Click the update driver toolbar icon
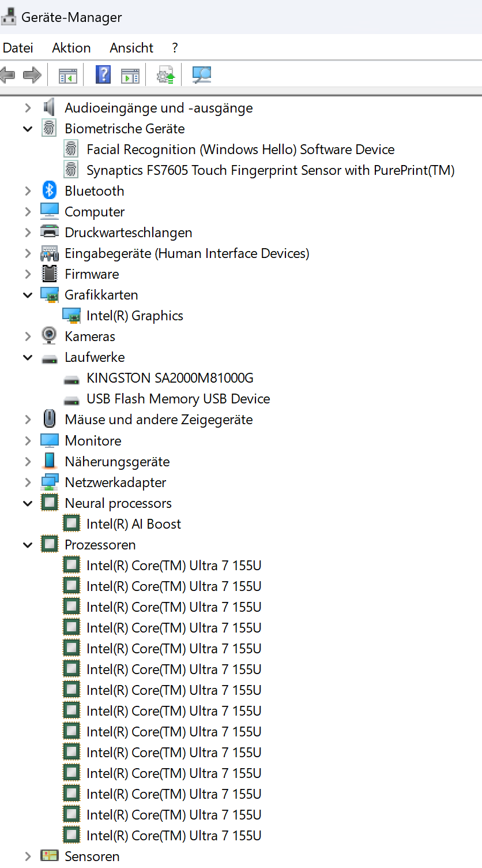 point(166,75)
